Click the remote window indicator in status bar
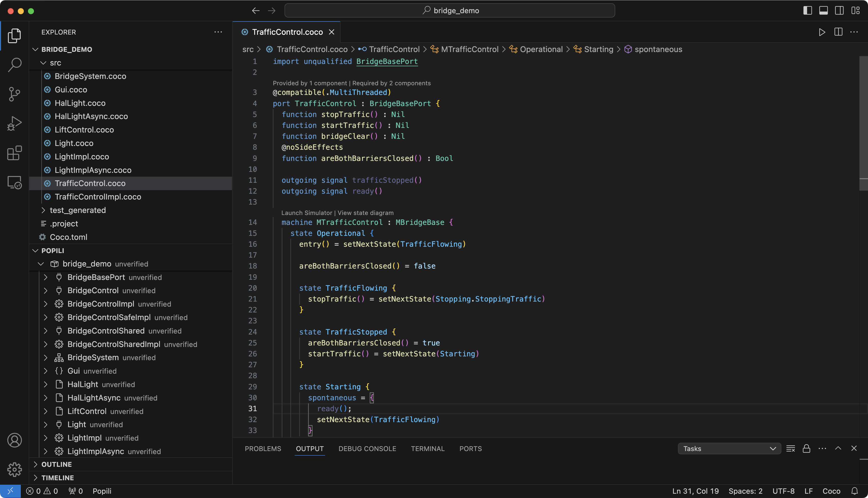The height and width of the screenshot is (498, 868). [x=10, y=491]
